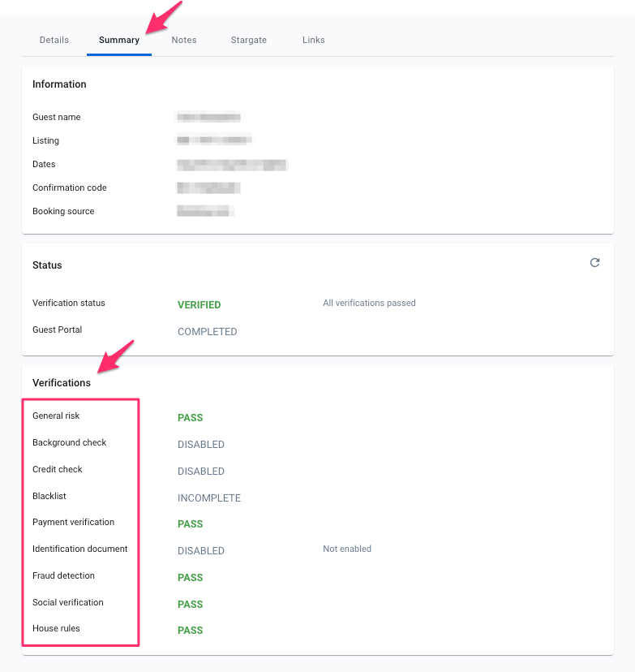The image size is (635, 672).
Task: Click the blurred Confirmation code value
Action: click(x=208, y=187)
